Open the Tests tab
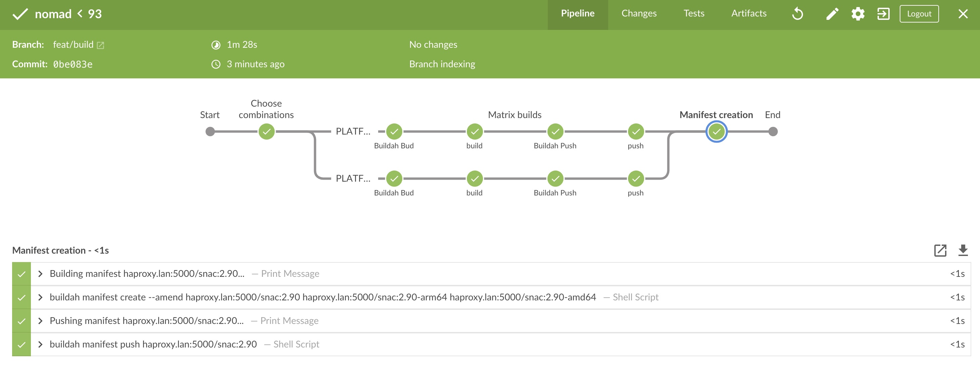The image size is (980, 368). (694, 14)
